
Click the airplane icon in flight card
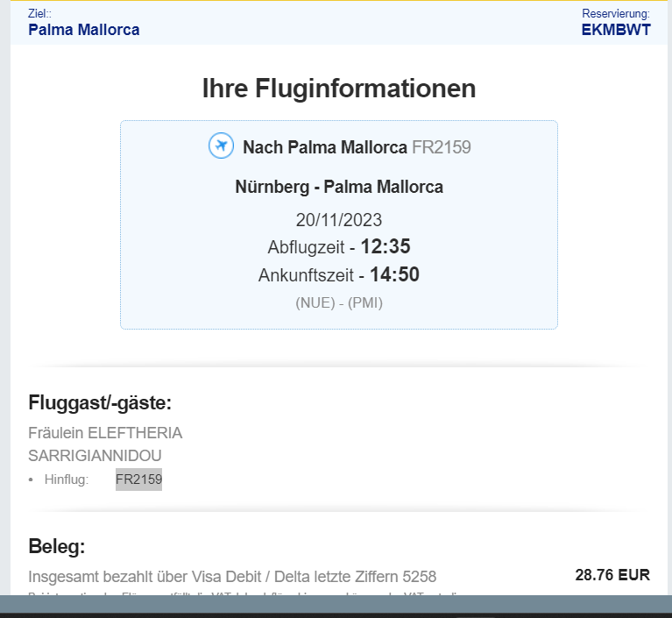[x=221, y=146]
